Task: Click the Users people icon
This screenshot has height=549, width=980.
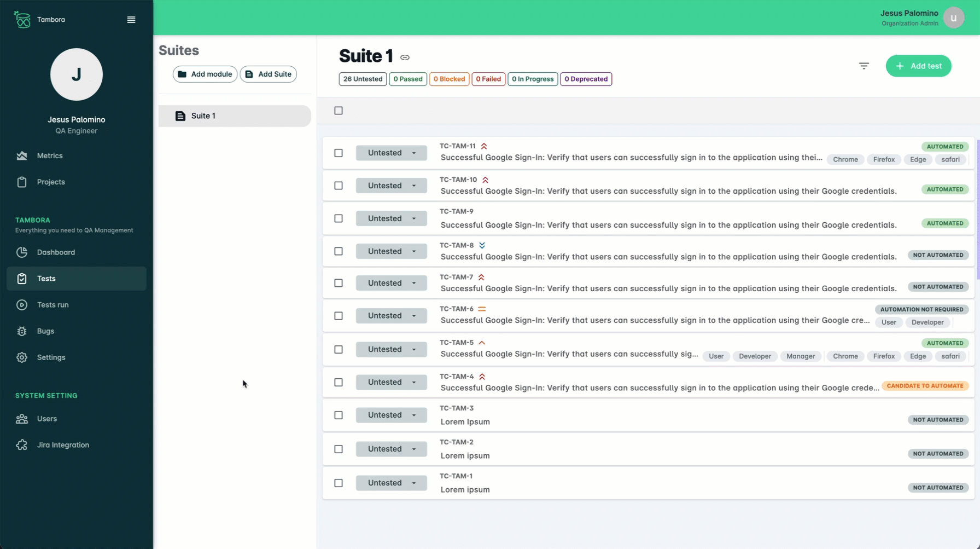Action: click(22, 419)
